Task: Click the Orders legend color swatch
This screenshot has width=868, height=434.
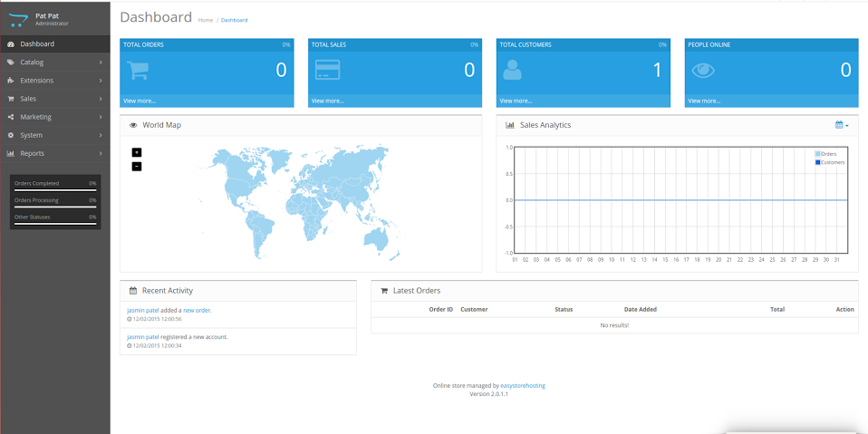Action: pos(817,154)
